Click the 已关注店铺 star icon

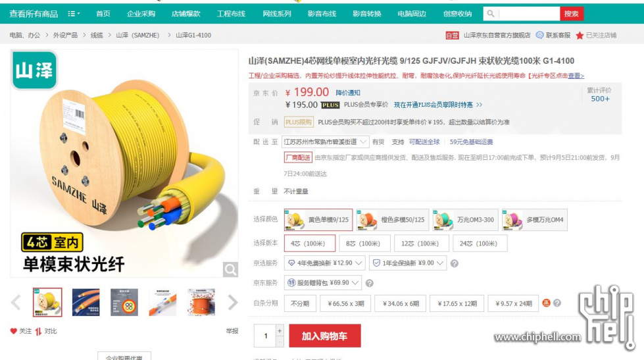coord(580,36)
